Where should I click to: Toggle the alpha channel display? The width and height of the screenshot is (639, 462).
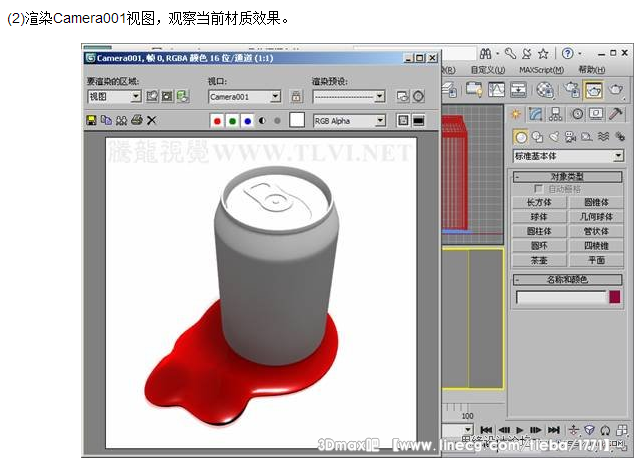point(262,121)
